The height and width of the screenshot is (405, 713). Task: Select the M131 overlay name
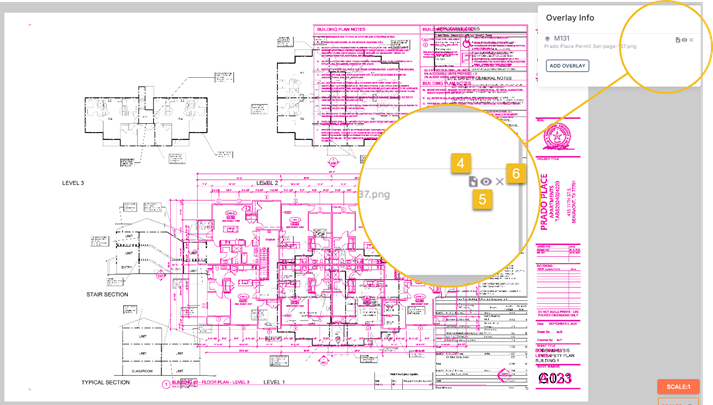pyautogui.click(x=562, y=39)
